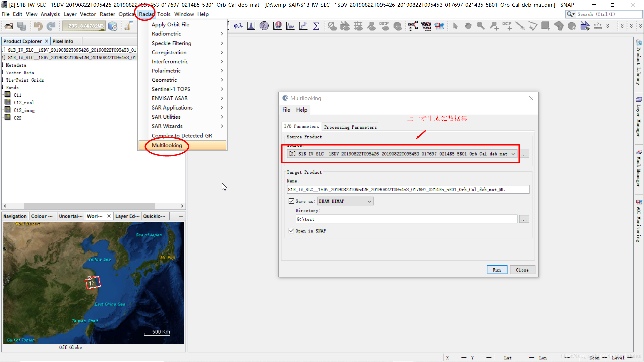
Task: Click the I/O Parameters tab
Action: tap(301, 127)
